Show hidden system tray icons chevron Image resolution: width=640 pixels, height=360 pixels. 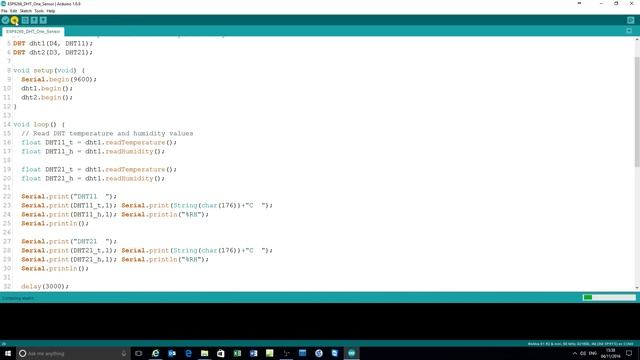pyautogui.click(x=575, y=353)
